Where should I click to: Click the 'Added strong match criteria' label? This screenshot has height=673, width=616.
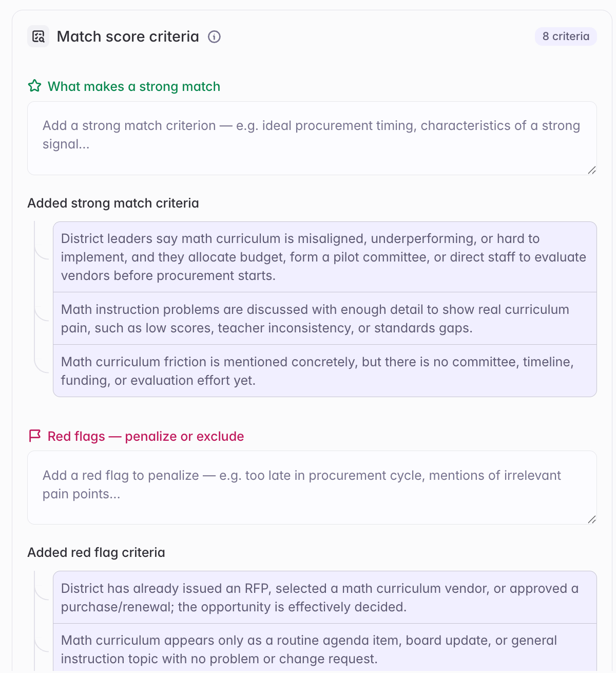113,203
